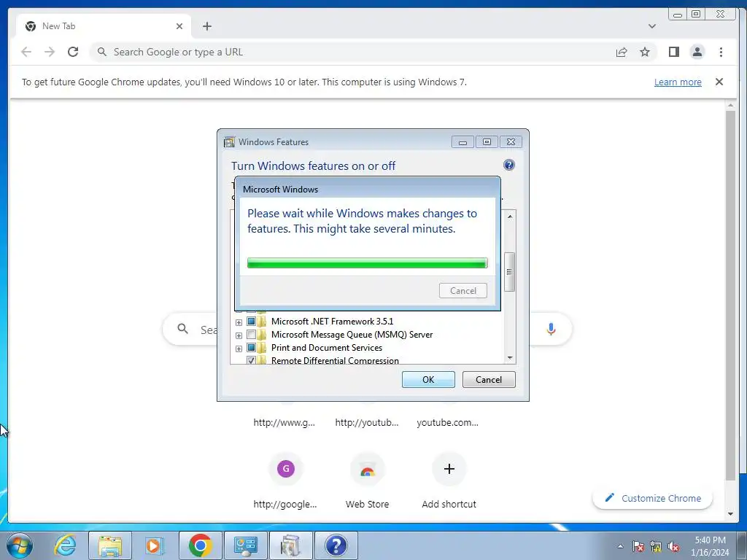Click feature list scrollbar thumb
This screenshot has width=747, height=560.
(510, 272)
